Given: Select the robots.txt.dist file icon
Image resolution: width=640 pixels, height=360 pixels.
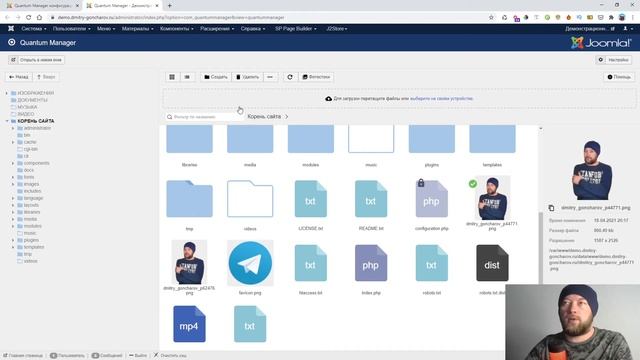Looking at the screenshot, I should pos(492,263).
